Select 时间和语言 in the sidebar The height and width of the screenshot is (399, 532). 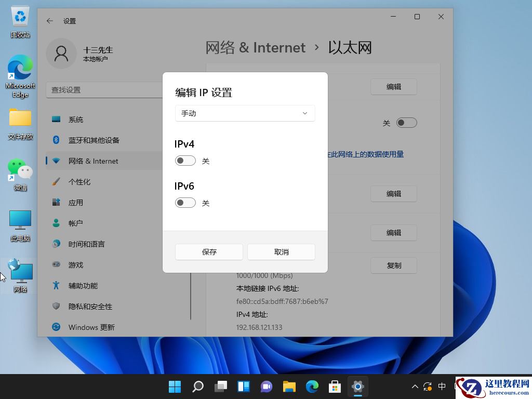coord(86,244)
